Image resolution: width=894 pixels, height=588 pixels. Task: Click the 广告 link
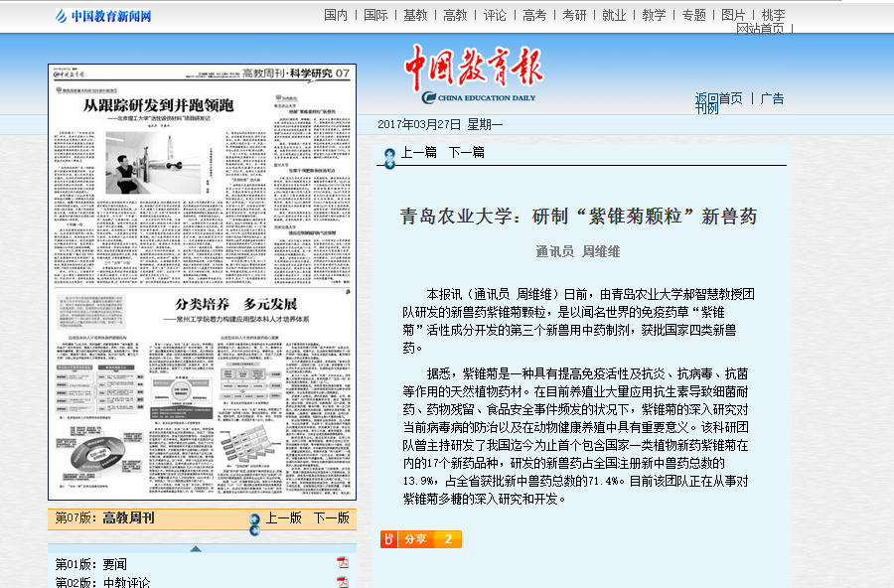(x=773, y=98)
